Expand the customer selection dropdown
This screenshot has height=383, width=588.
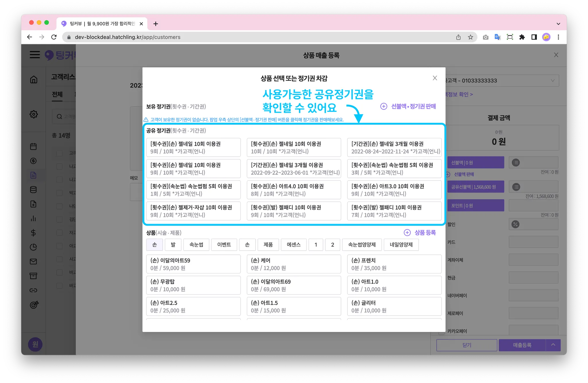[552, 81]
